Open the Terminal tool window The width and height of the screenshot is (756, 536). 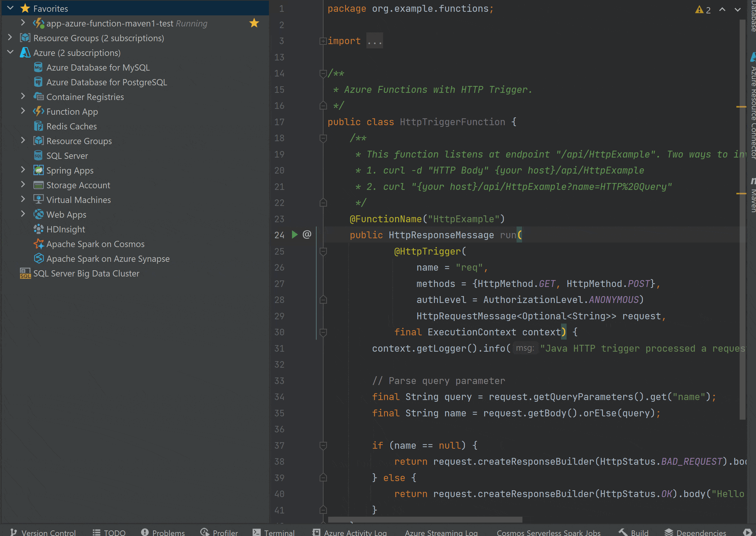pyautogui.click(x=273, y=532)
